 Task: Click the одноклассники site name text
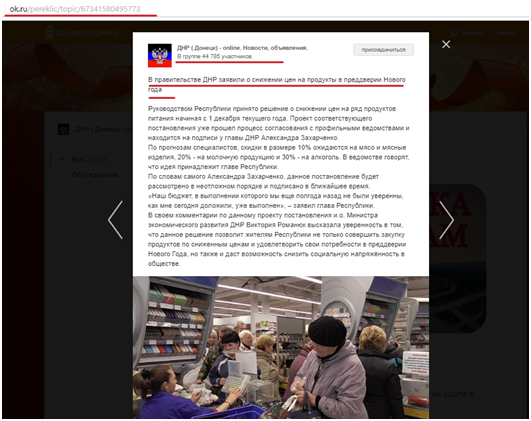pyautogui.click(x=88, y=33)
